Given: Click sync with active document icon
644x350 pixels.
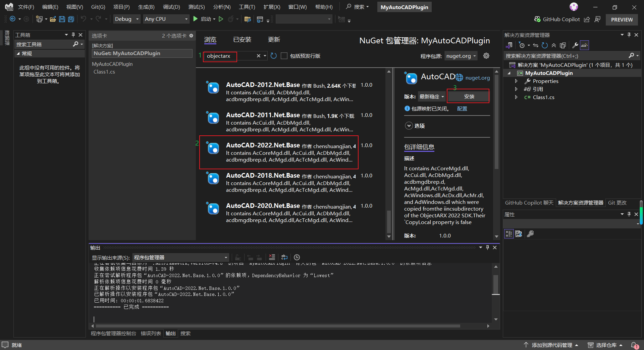Looking at the screenshot, I should tap(536, 45).
